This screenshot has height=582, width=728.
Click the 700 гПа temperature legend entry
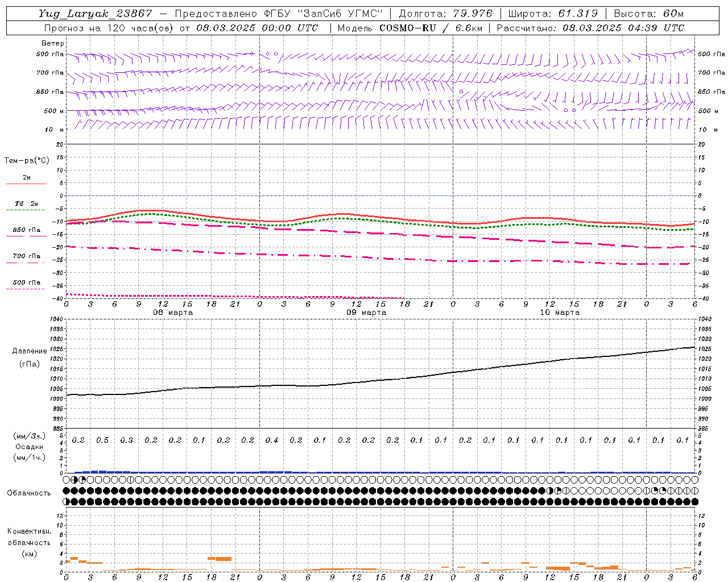(27, 256)
